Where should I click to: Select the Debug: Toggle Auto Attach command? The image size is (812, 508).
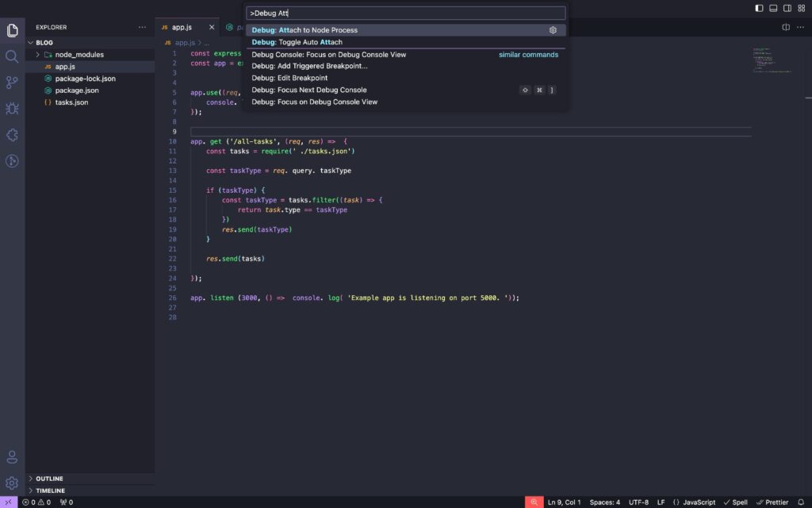(x=297, y=42)
